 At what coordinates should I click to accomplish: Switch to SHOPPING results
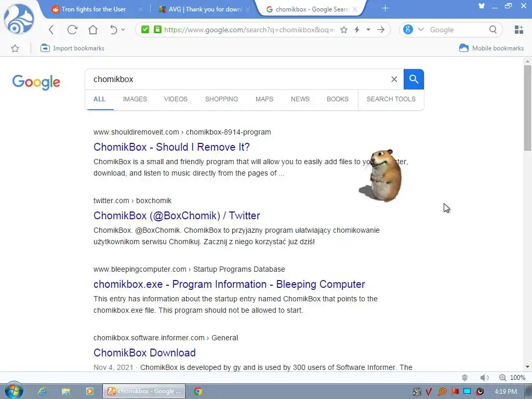[x=221, y=99]
